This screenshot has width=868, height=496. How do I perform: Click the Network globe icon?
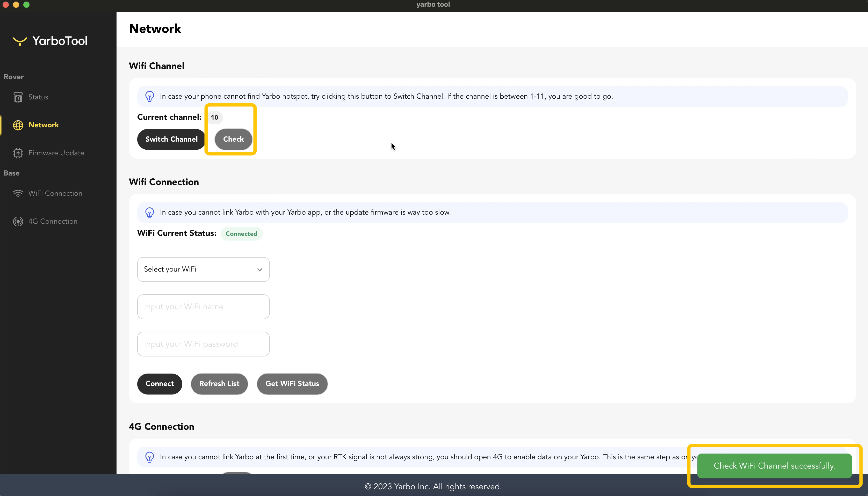tap(18, 125)
